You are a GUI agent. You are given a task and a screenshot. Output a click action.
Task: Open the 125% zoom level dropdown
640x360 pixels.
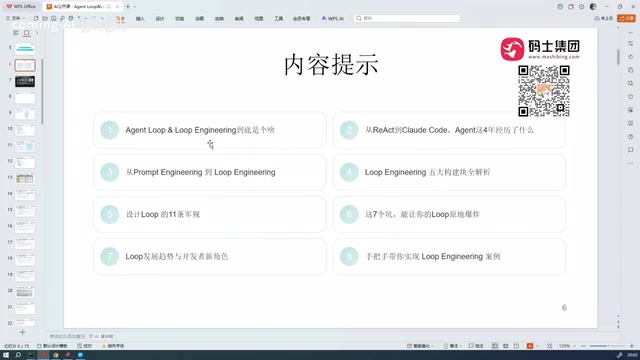[x=567, y=346]
